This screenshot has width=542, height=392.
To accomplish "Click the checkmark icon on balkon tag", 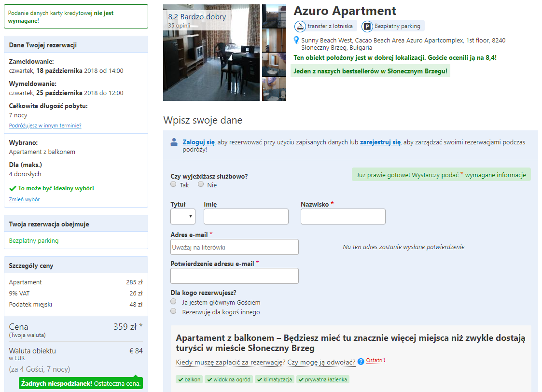I will (x=181, y=379).
